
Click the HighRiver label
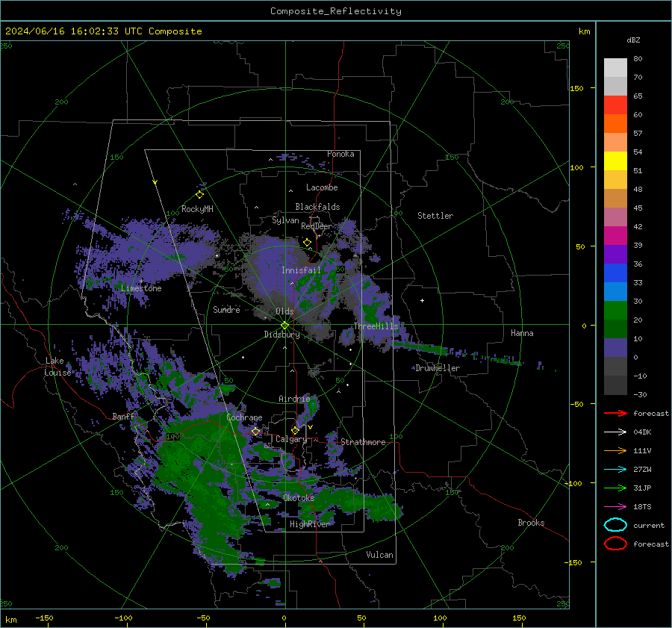pos(310,524)
